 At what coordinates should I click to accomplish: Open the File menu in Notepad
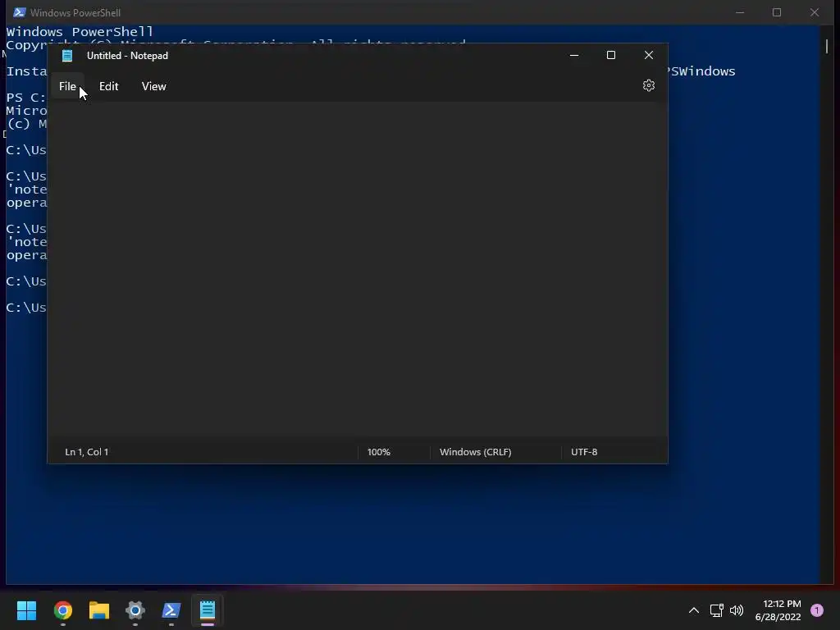point(67,86)
